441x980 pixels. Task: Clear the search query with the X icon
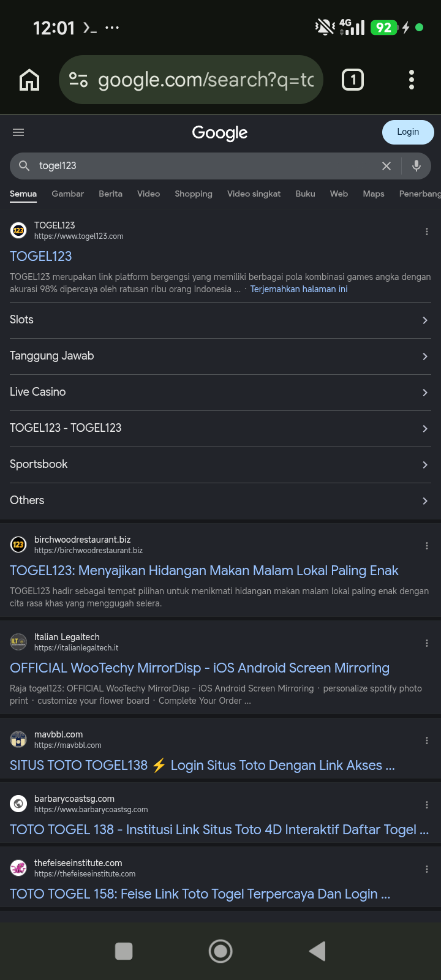(x=386, y=166)
